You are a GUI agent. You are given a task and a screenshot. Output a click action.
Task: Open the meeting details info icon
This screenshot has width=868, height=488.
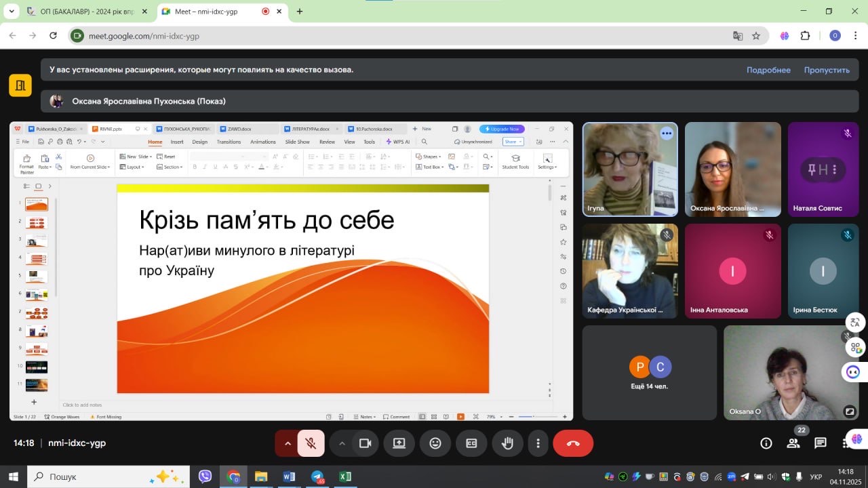766,443
